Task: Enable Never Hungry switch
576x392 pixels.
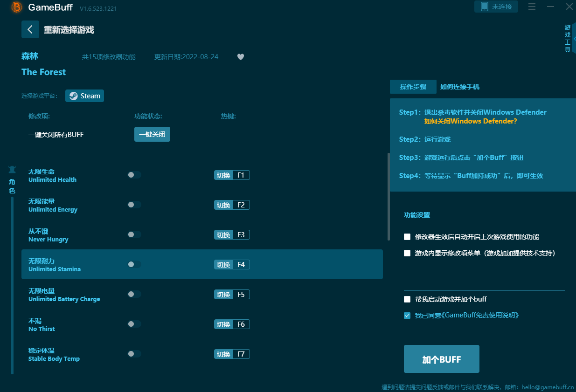Action: click(x=134, y=234)
